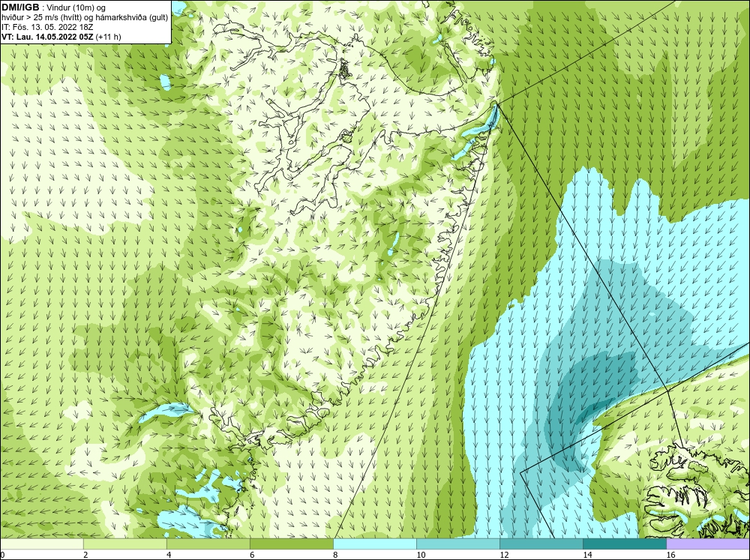Click the 'VT: Lau. 14.05.2022 05Z' line

point(61,37)
